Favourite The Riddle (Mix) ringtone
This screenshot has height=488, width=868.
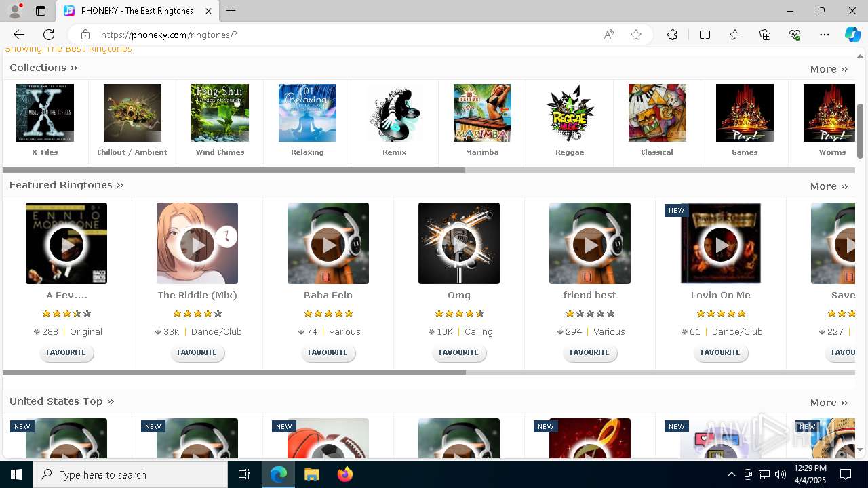[x=197, y=352]
